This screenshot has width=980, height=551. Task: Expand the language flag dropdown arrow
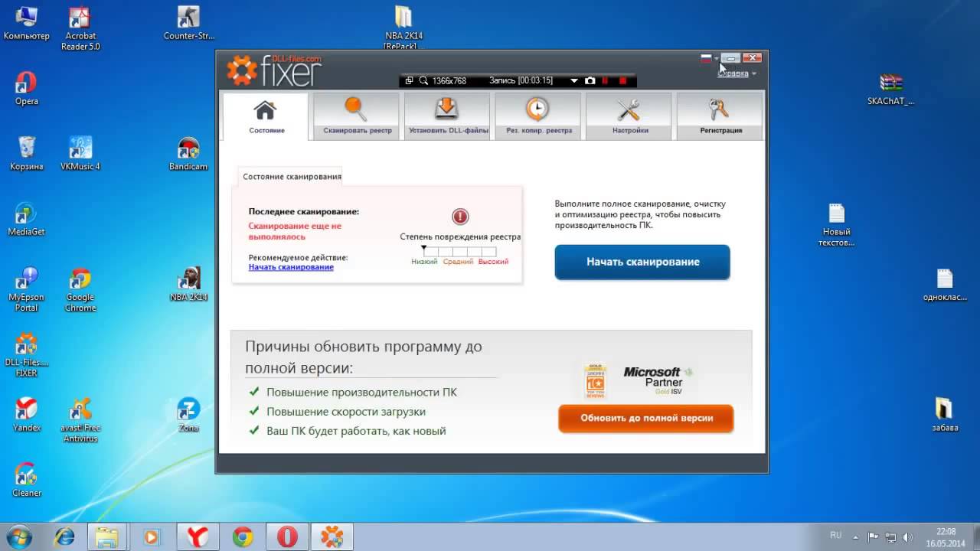point(717,58)
